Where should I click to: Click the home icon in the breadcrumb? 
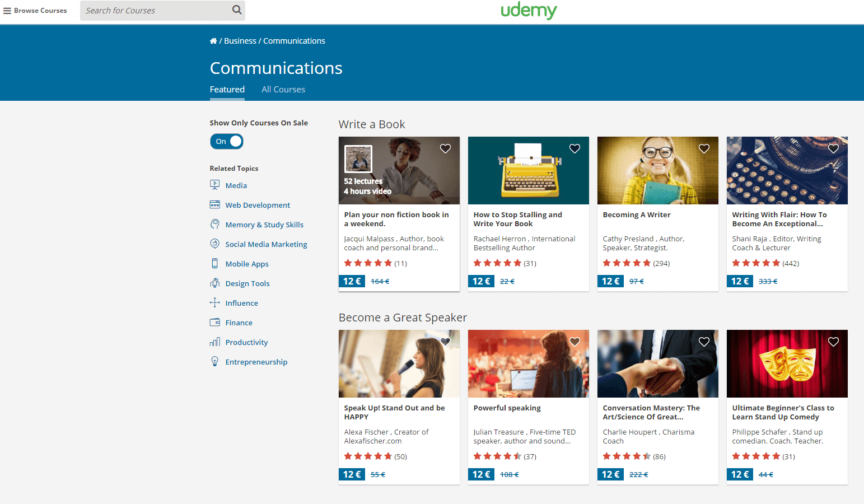click(x=213, y=40)
